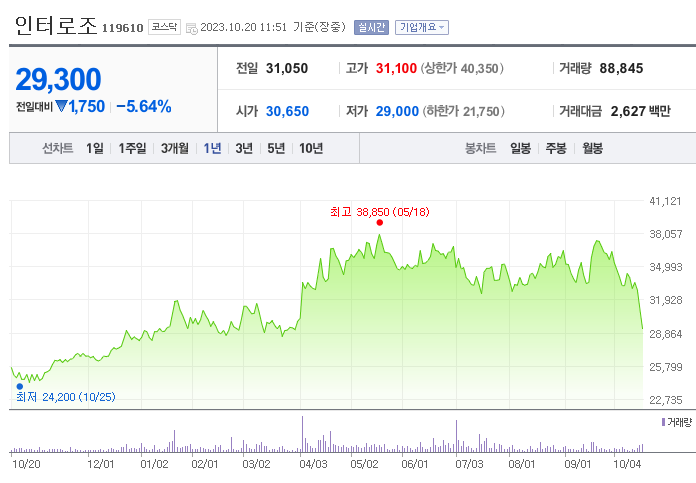The image size is (696, 483).
Task: Click the lower limit price 21,750
Action: coord(481,111)
